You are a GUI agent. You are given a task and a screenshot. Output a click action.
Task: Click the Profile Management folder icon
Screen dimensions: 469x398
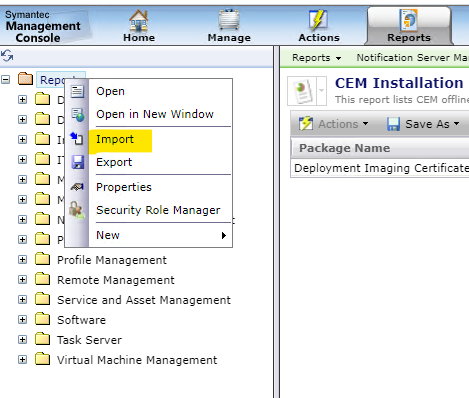coord(42,259)
